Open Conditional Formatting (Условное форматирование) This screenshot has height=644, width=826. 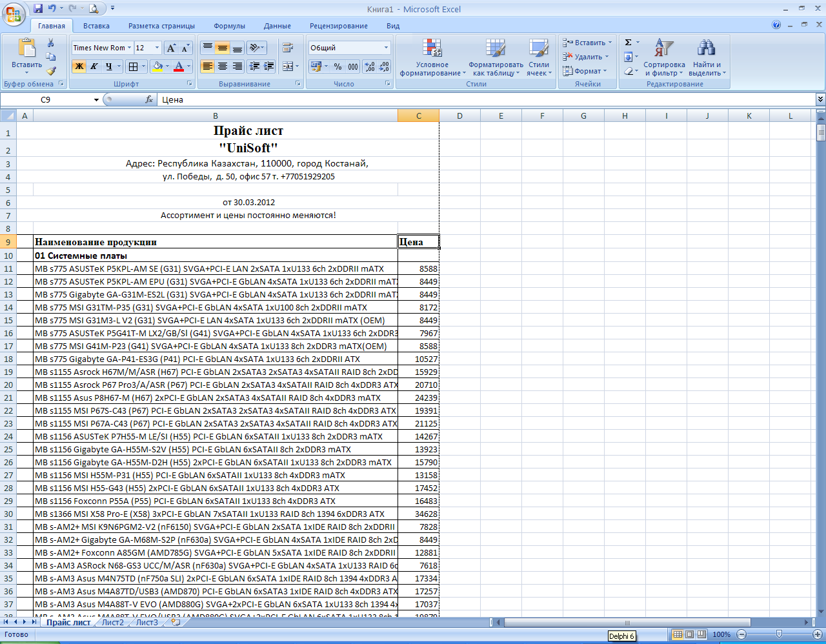click(x=432, y=57)
